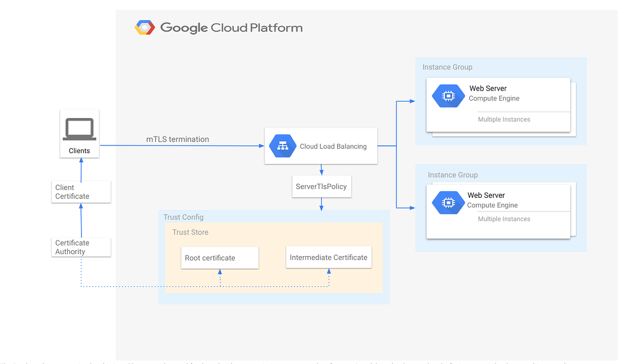The height and width of the screenshot is (364, 635).
Task: Click the load balancer network symbol inside the hexagon
Action: coord(282,145)
